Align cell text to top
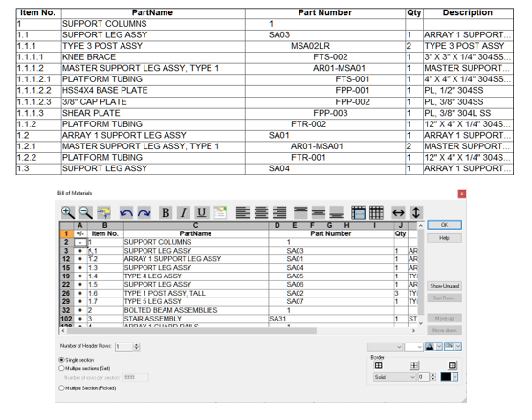Image resolution: width=532 pixels, height=420 pixels. tap(300, 212)
